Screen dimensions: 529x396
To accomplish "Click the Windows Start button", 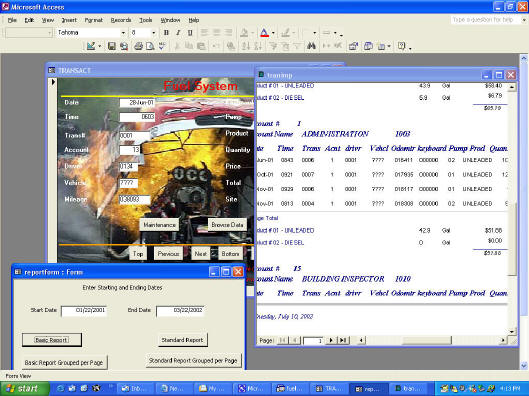I will [x=25, y=389].
